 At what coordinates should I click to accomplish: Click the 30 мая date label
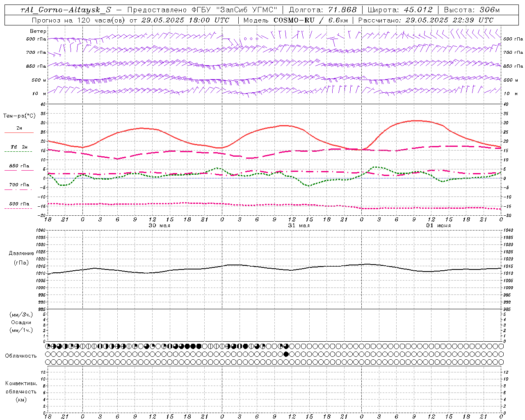160,226
